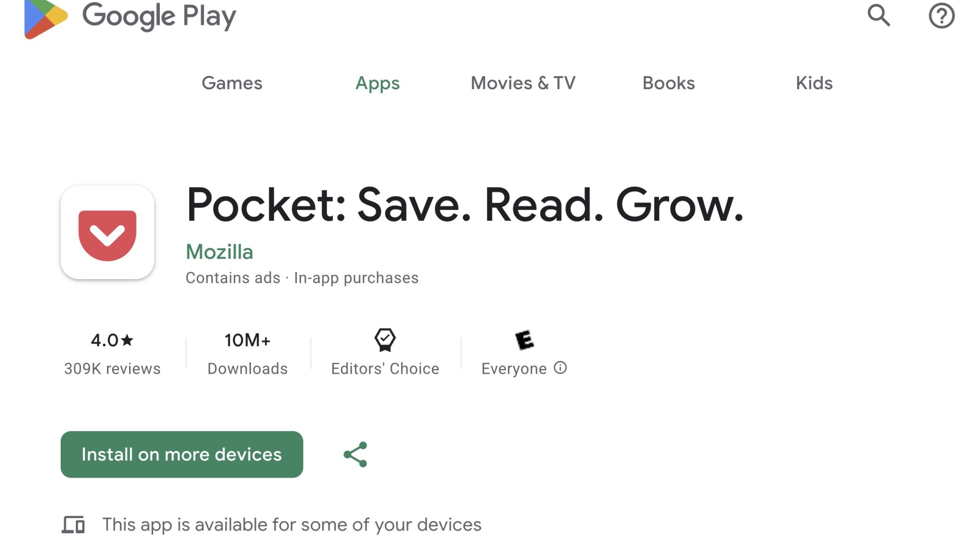Click the 10M+ Downloads stat
Image resolution: width=980 pixels, height=551 pixels.
coord(247,354)
